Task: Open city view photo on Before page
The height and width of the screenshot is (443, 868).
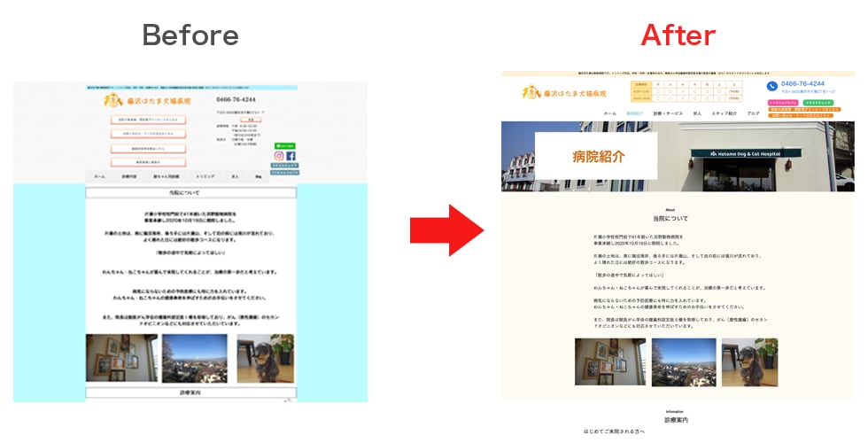Action: coord(194,358)
